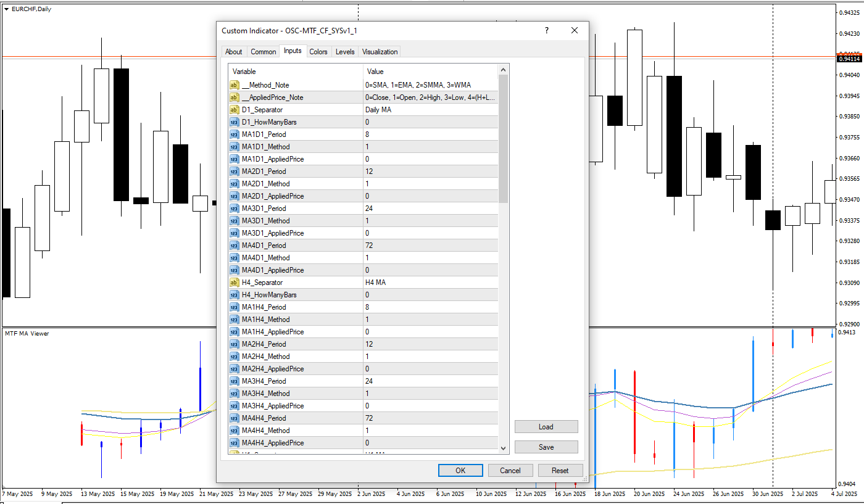Click the inputs list scroll up arrow

504,70
